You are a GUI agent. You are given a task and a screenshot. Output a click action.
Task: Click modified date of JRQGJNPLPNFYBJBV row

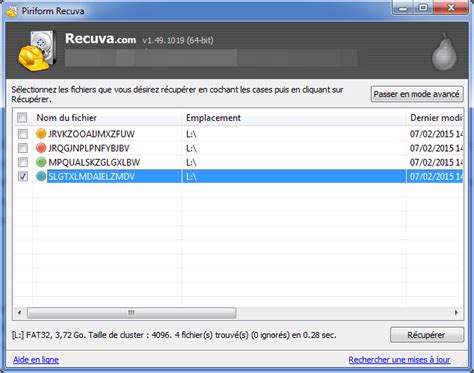(436, 148)
